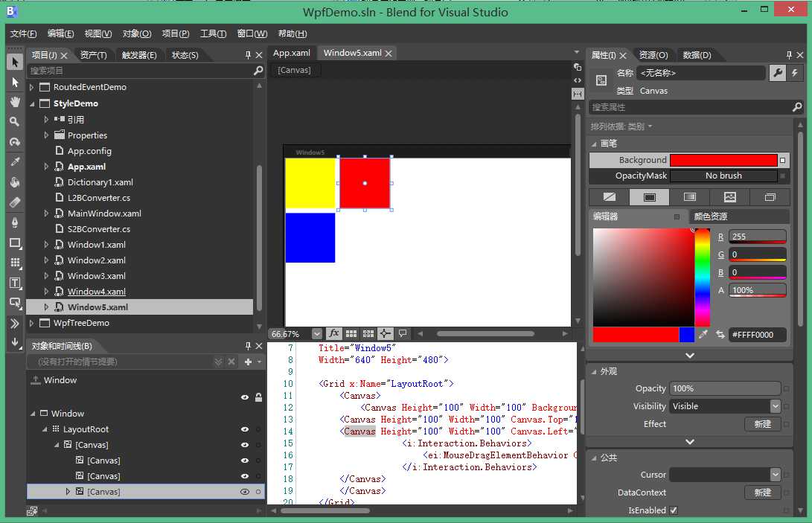Toggle snapping to snaplines
Image resolution: width=812 pixels, height=523 pixels.
point(385,333)
